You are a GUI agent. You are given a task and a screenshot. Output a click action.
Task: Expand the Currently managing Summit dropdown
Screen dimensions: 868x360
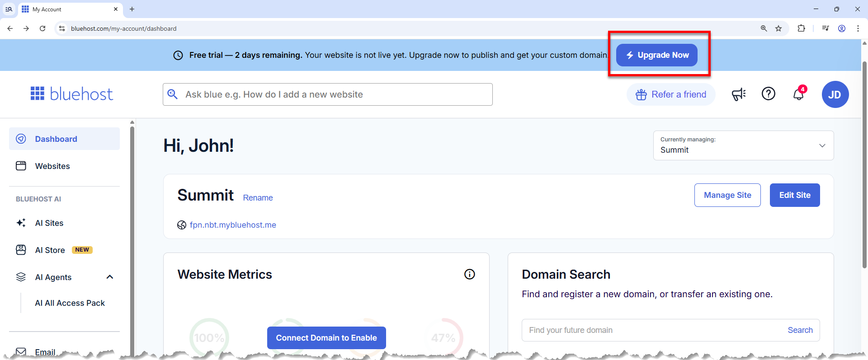(x=743, y=145)
